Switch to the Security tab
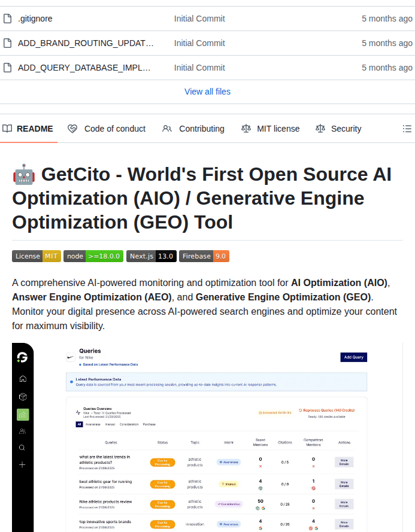Screen dimensions: 415x532 pyautogui.click(x=338, y=129)
